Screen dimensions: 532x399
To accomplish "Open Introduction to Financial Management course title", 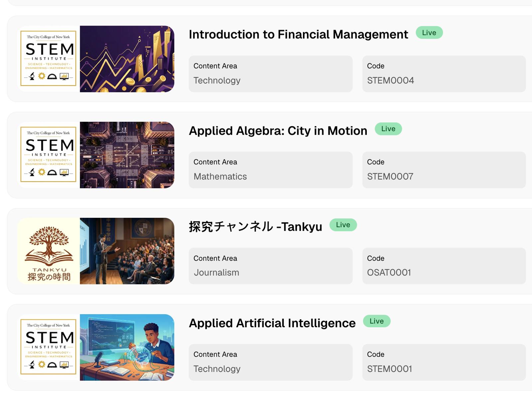I will [x=298, y=34].
